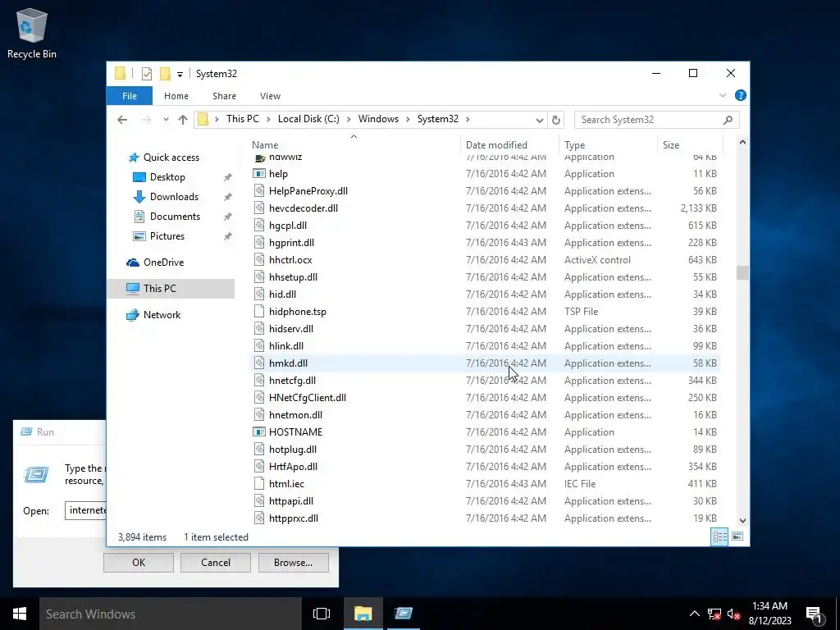Select HNetCfgClient.dll file name
The image size is (840, 630).
(x=308, y=398)
